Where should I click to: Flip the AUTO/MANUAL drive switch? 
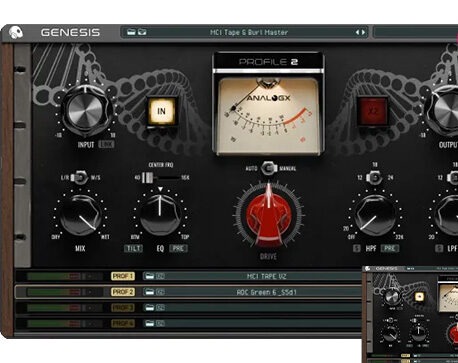269,168
